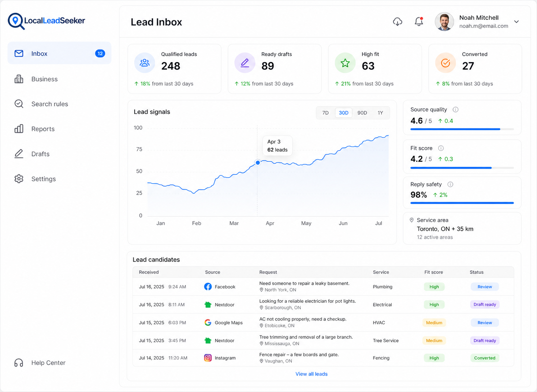Click Draft ready for Tree Service lead
This screenshot has height=392, width=537.
point(485,340)
